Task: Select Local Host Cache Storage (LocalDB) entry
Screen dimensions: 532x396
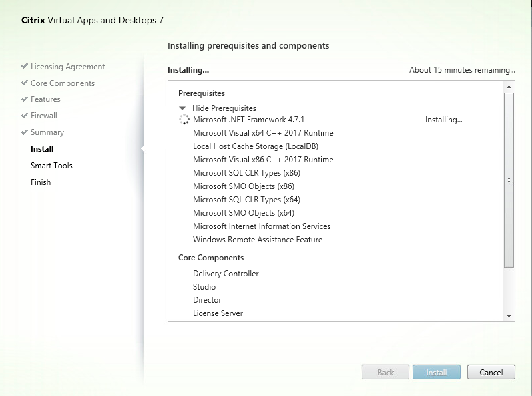Action: point(247,146)
